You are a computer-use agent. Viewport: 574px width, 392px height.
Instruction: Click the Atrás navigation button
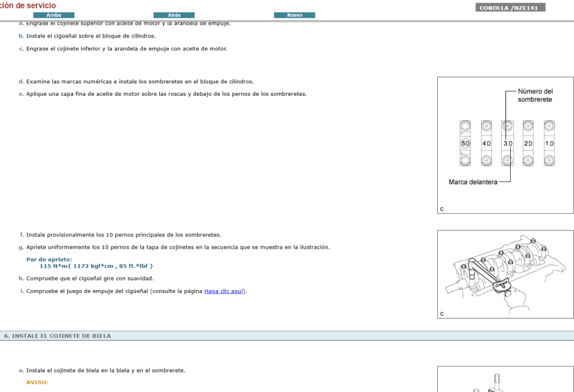pyautogui.click(x=174, y=15)
